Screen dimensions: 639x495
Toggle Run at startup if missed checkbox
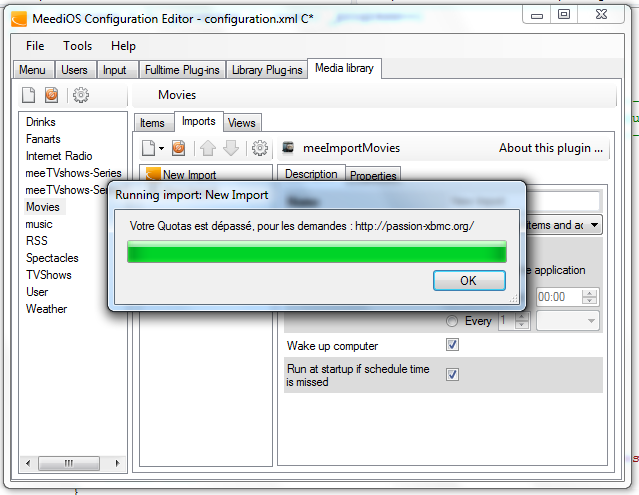click(452, 374)
